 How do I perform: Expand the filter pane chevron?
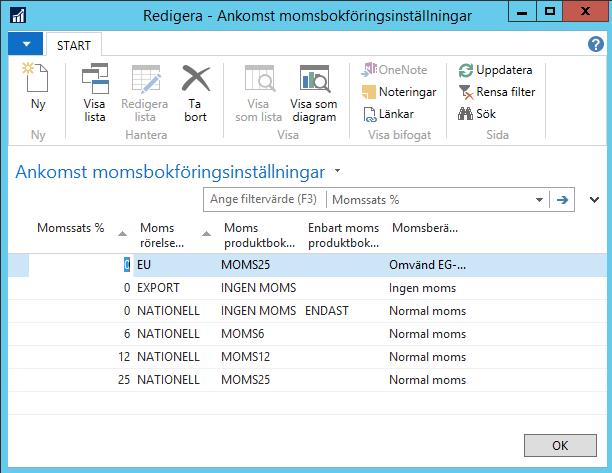[x=594, y=200]
